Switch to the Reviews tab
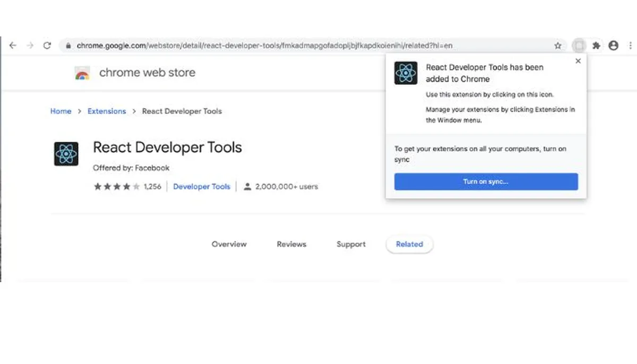Screen dimensions: 637x364 [291, 244]
